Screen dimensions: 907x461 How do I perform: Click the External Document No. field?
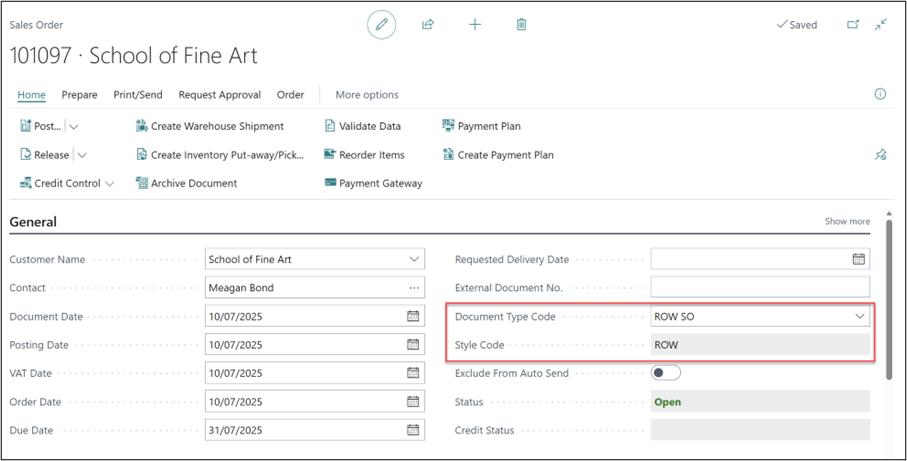click(760, 287)
